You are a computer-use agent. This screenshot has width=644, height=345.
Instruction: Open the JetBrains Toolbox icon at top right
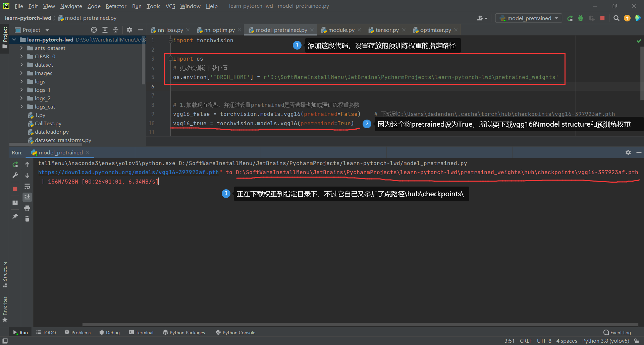[x=638, y=18]
